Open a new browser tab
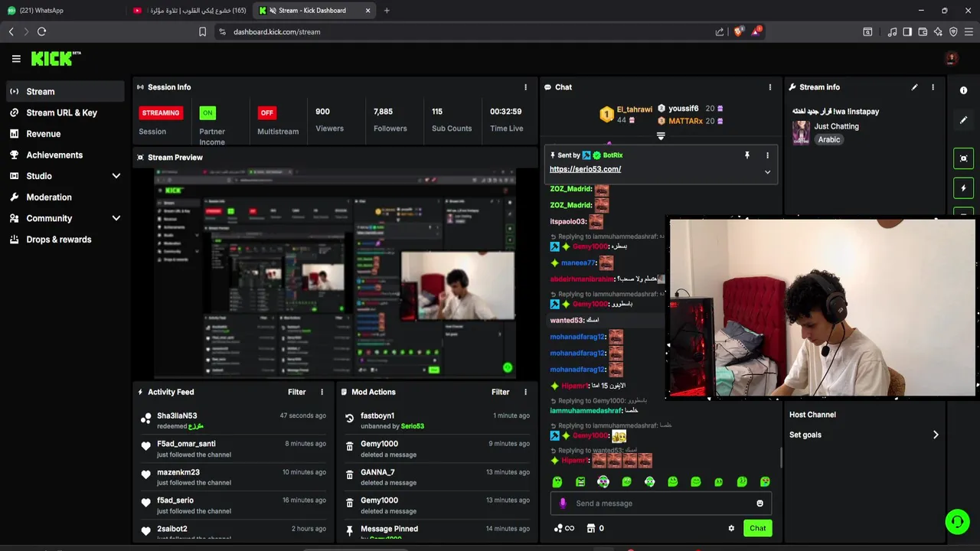 click(x=387, y=11)
